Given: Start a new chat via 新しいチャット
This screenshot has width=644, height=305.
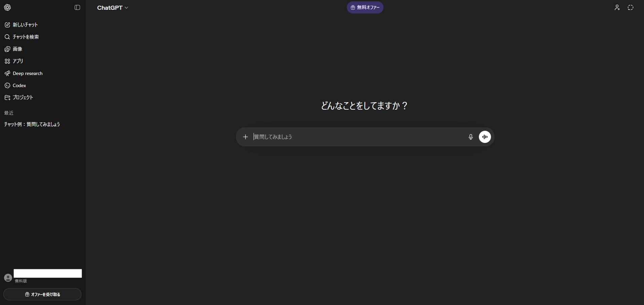Looking at the screenshot, I should tap(25, 25).
